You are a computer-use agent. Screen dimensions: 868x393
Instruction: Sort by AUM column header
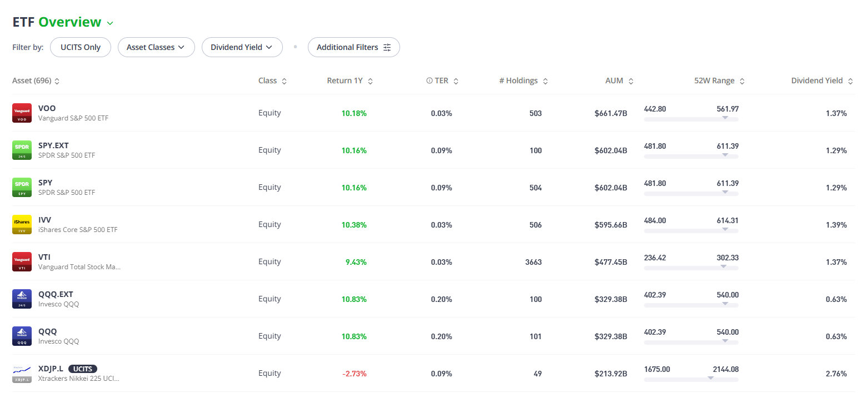(619, 81)
